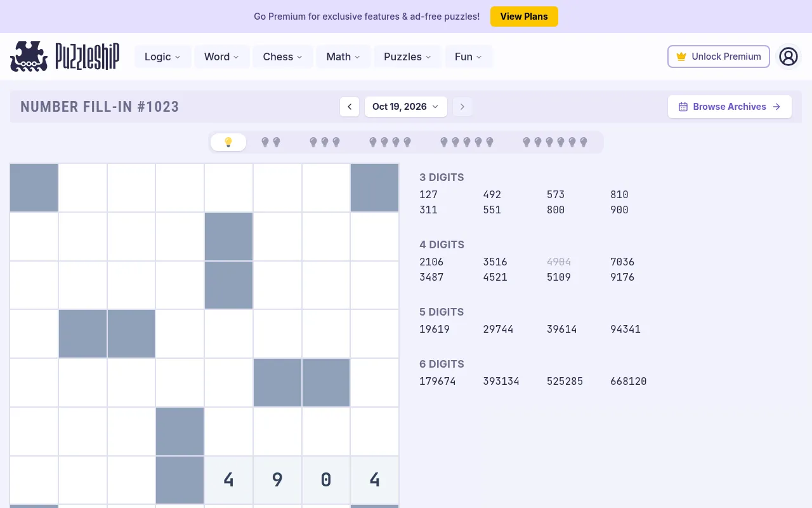The image size is (812, 508).
Task: Select the two-bulb difficulty level
Action: [271, 142]
